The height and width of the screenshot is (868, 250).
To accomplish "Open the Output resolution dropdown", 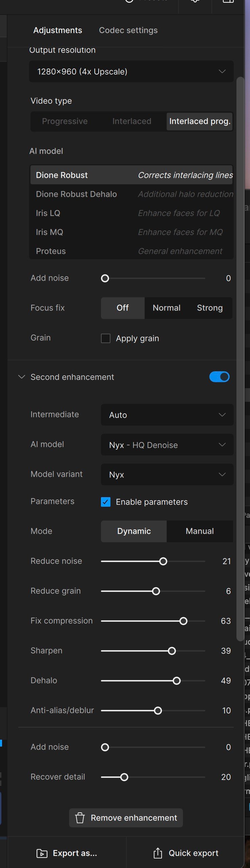I will point(131,72).
